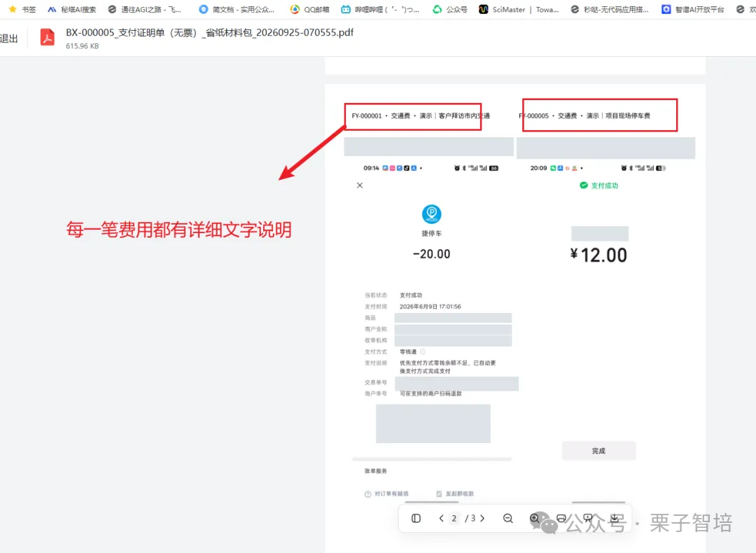Open the 秒哒-无代码应用搭 bookmark
756x553 pixels.
610,9
